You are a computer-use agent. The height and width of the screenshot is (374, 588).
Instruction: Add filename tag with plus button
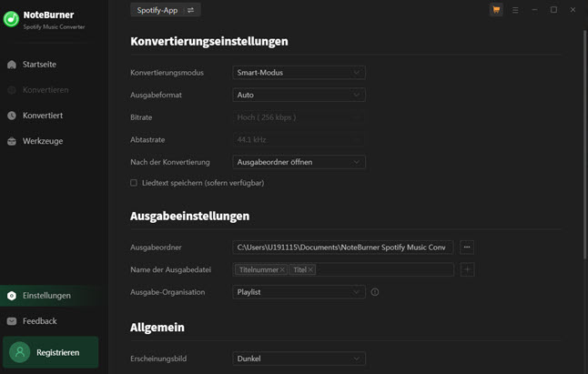point(467,269)
